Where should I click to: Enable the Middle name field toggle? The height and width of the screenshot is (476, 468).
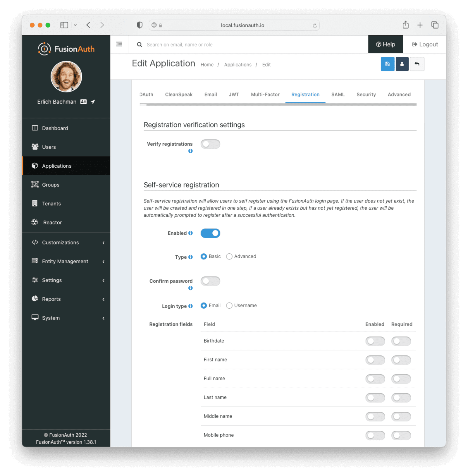(x=375, y=417)
